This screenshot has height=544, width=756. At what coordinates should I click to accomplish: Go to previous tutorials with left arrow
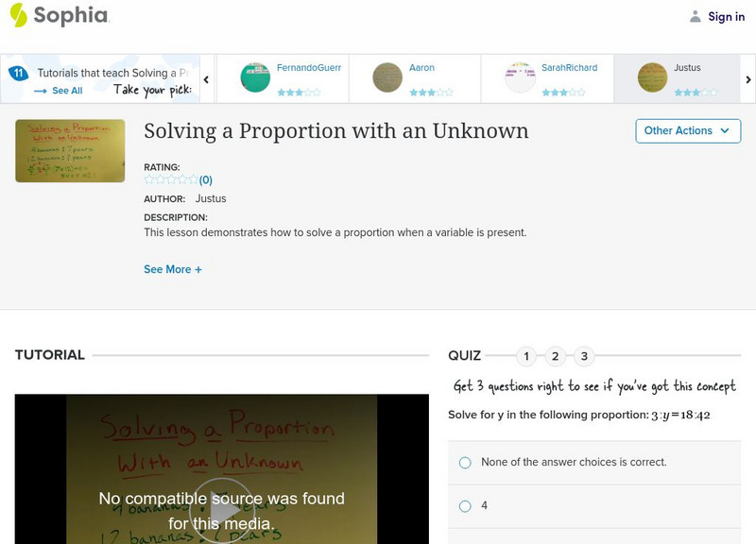(206, 79)
